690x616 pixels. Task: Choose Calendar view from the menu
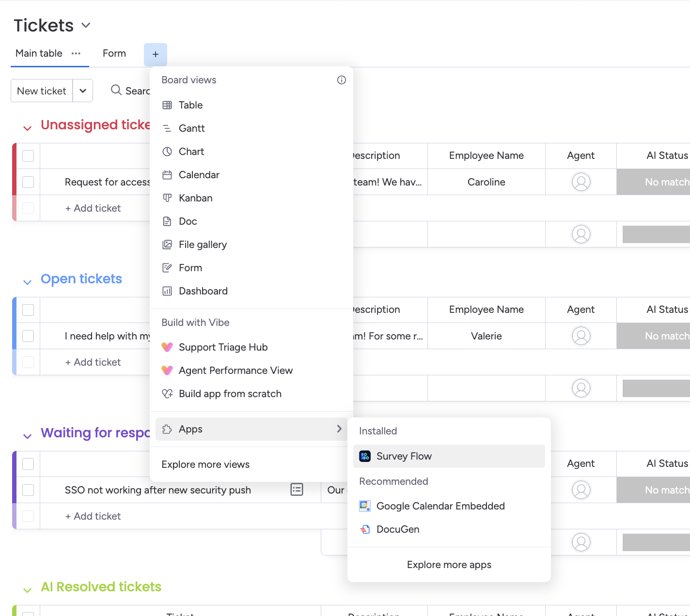[251, 175]
